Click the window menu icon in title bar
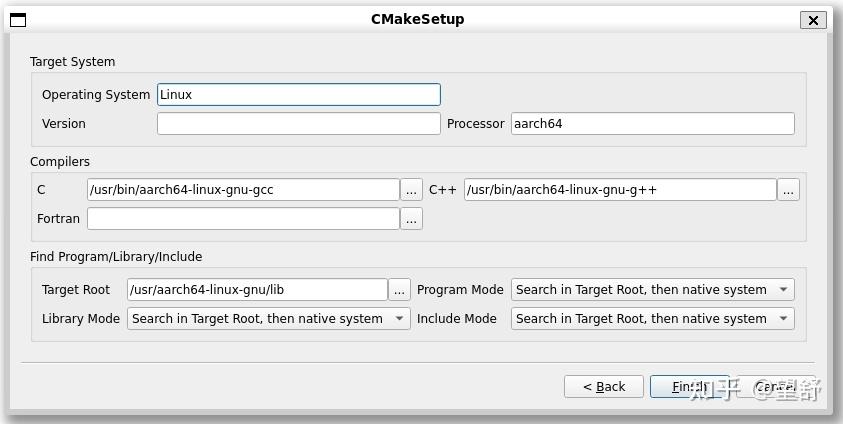Image resolution: width=843 pixels, height=424 pixels. coord(18,19)
